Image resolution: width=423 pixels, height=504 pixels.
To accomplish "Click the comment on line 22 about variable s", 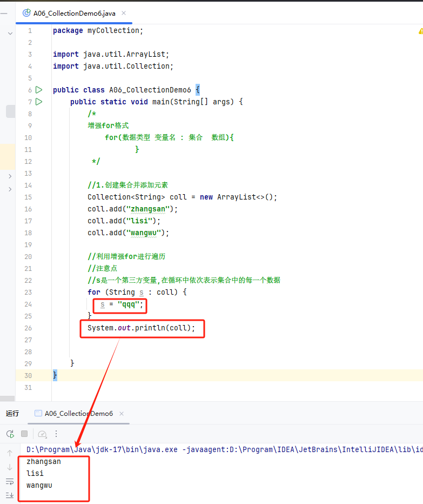I will (x=184, y=280).
